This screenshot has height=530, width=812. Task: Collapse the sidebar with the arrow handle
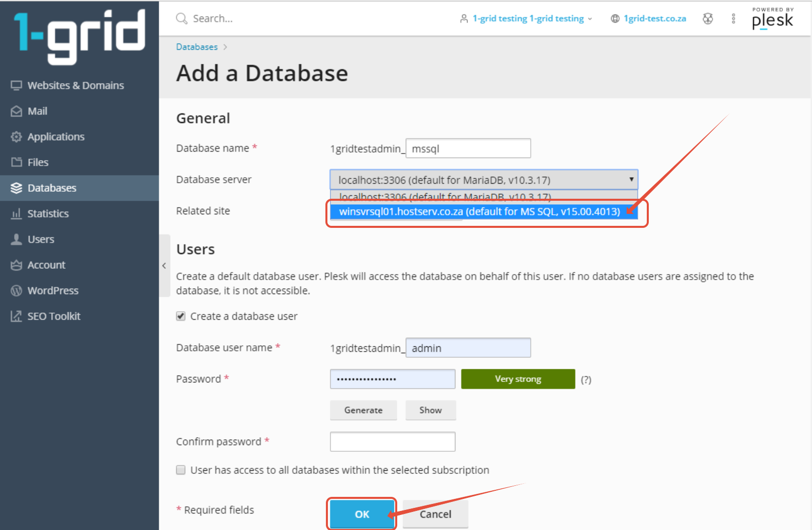[164, 266]
